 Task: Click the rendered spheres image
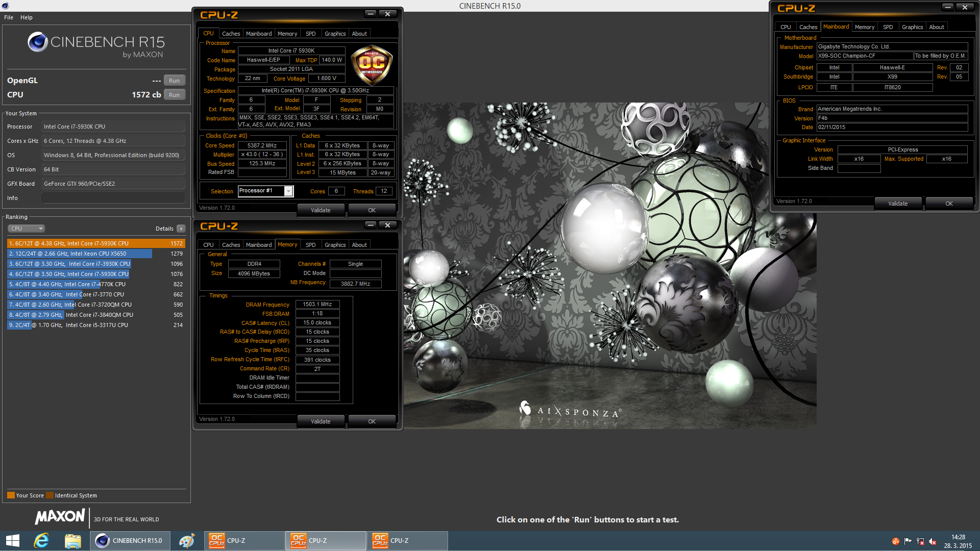click(610, 265)
